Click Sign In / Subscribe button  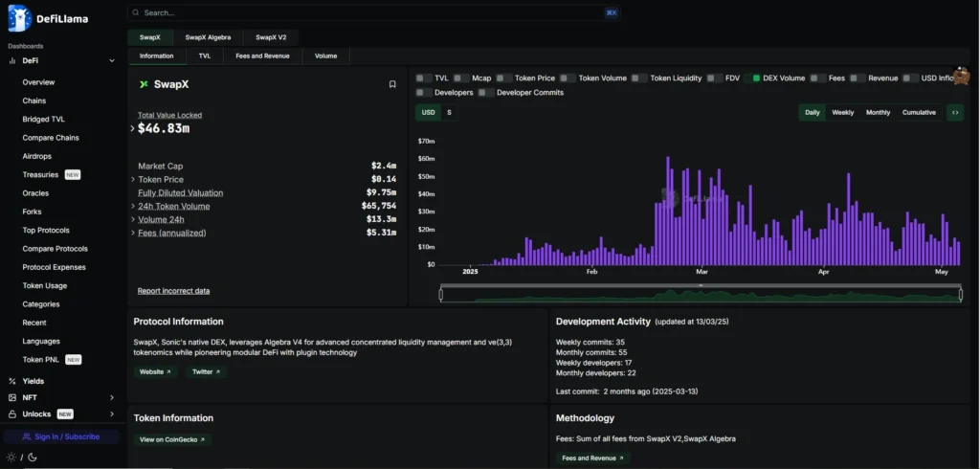(x=60, y=436)
